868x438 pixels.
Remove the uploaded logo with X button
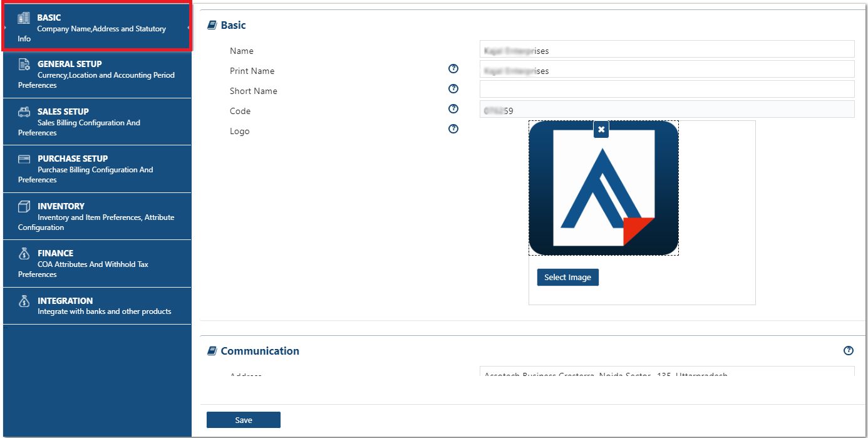click(601, 129)
